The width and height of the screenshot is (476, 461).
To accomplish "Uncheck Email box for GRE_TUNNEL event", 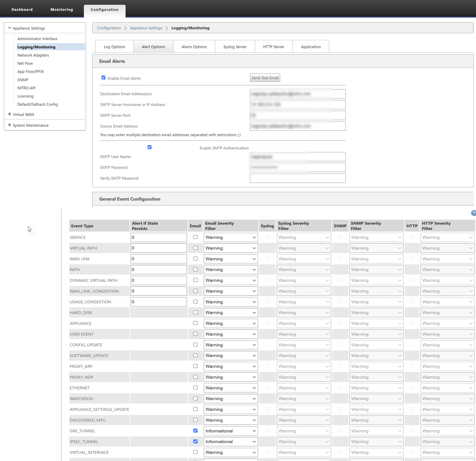I will pos(195,430).
